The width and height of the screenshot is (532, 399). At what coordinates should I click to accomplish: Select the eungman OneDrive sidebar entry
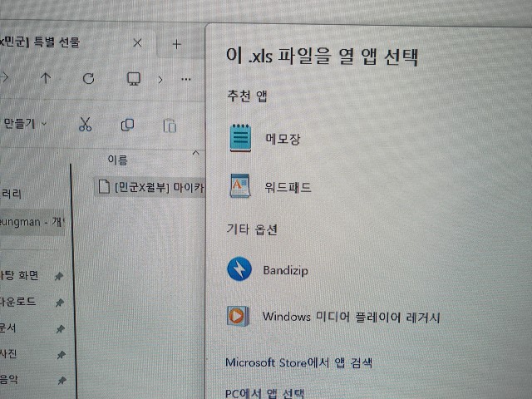coord(32,222)
